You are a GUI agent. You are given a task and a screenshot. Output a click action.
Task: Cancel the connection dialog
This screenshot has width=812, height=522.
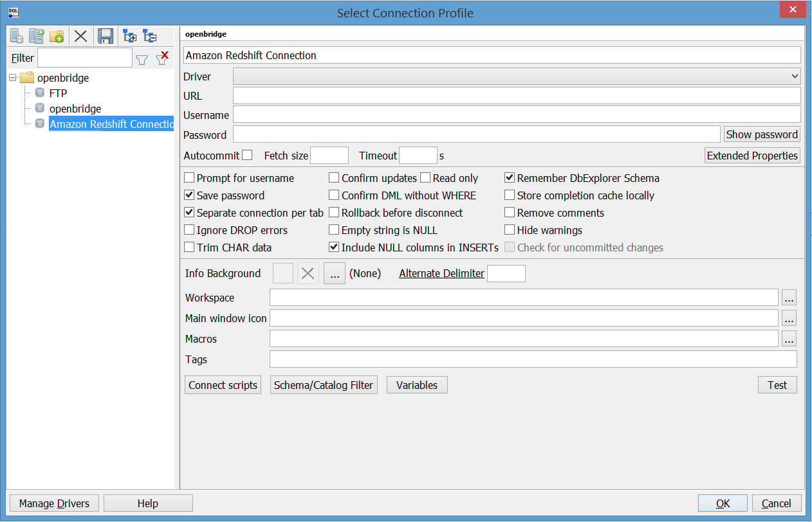pos(777,503)
